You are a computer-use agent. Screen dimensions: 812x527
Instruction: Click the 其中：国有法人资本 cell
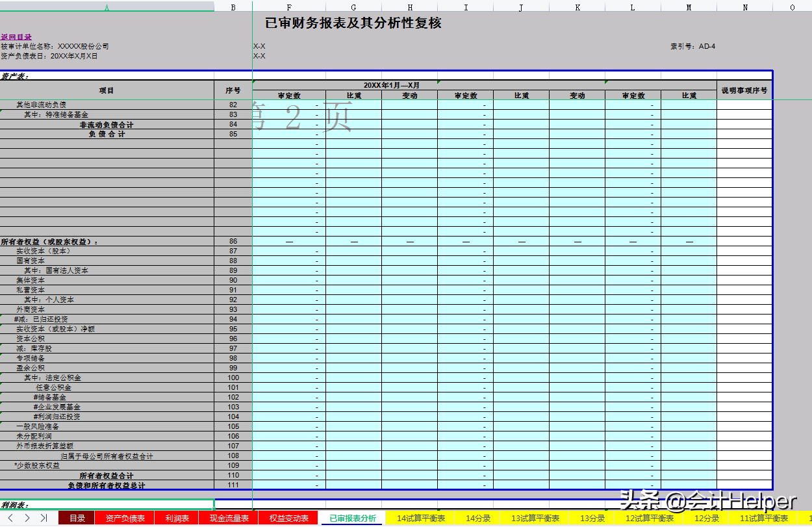coord(107,270)
